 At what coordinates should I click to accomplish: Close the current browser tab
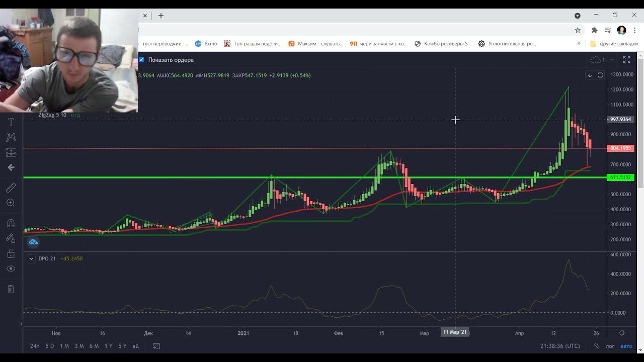[145, 16]
